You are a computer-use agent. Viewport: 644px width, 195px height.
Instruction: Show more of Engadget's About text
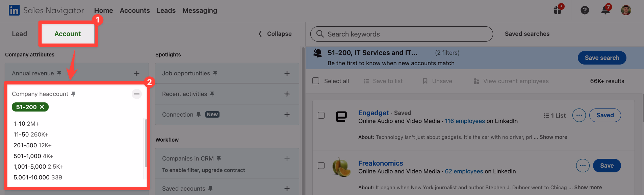pyautogui.click(x=553, y=137)
